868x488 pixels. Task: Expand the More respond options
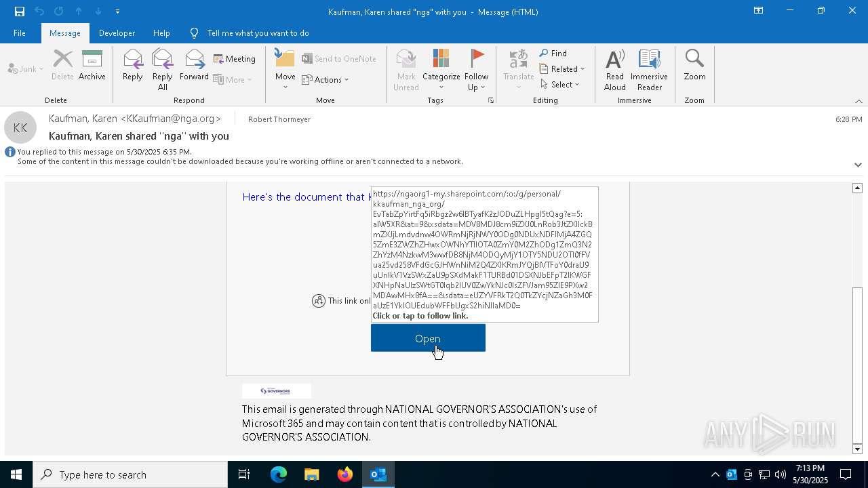[233, 79]
